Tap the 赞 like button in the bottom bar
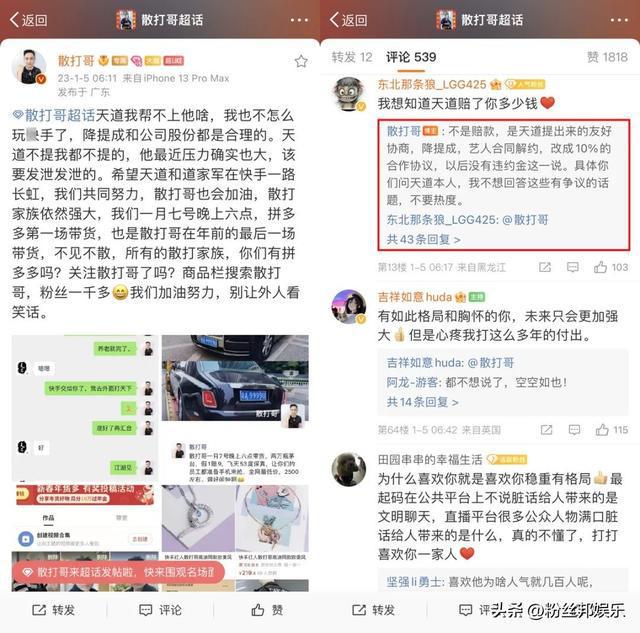The height and width of the screenshot is (633, 640). [267, 610]
